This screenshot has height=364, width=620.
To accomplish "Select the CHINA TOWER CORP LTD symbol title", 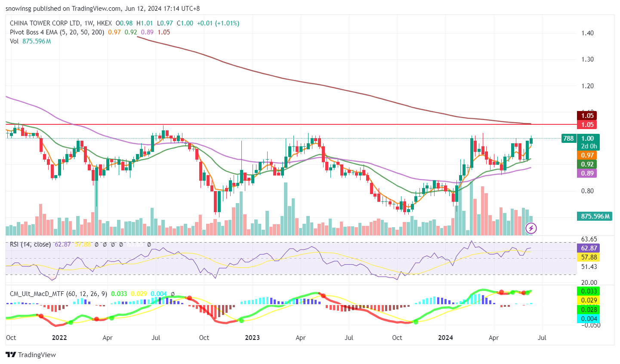I will 44,23.
